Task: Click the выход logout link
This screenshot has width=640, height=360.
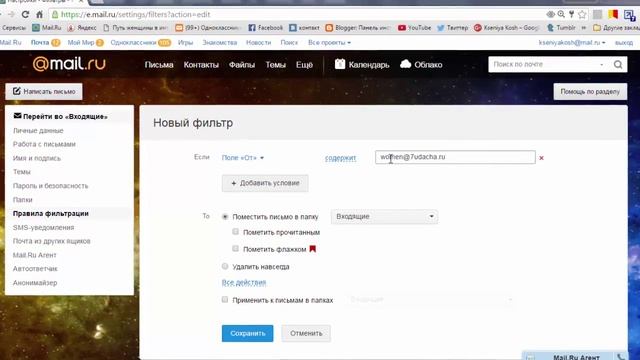Action: click(x=624, y=42)
